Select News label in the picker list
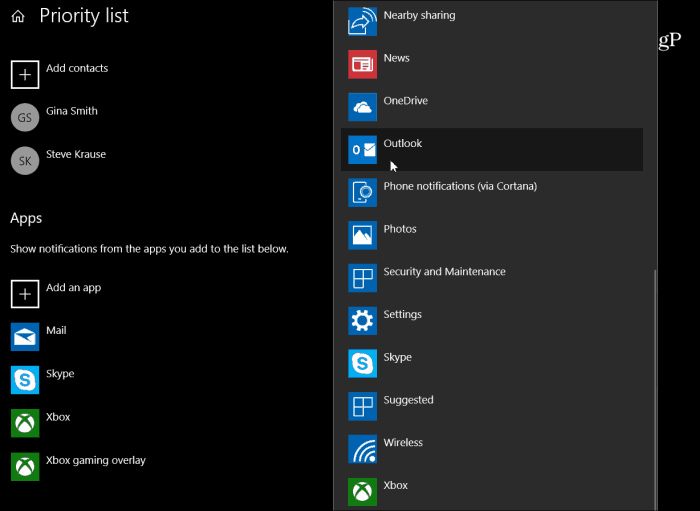Viewport: 700px width, 511px height. coord(396,58)
